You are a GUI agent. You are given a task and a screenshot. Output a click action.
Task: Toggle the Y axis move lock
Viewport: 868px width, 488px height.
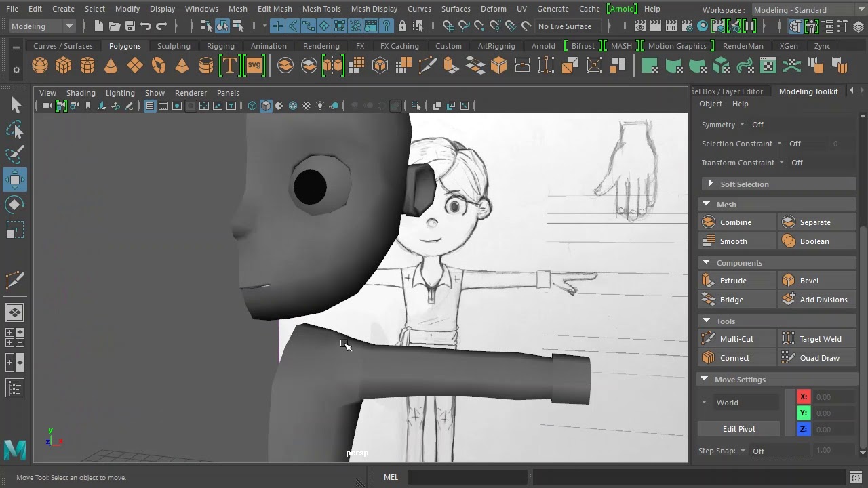(x=804, y=413)
